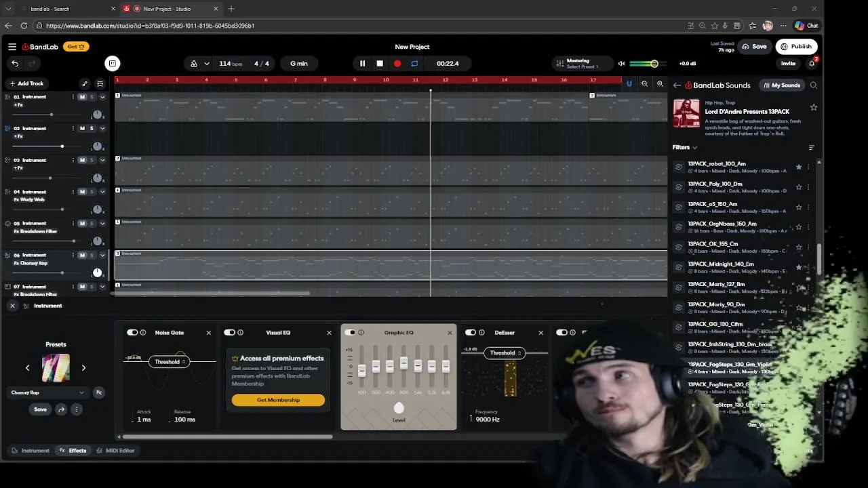Open the MIDI Editor tab

(x=115, y=451)
